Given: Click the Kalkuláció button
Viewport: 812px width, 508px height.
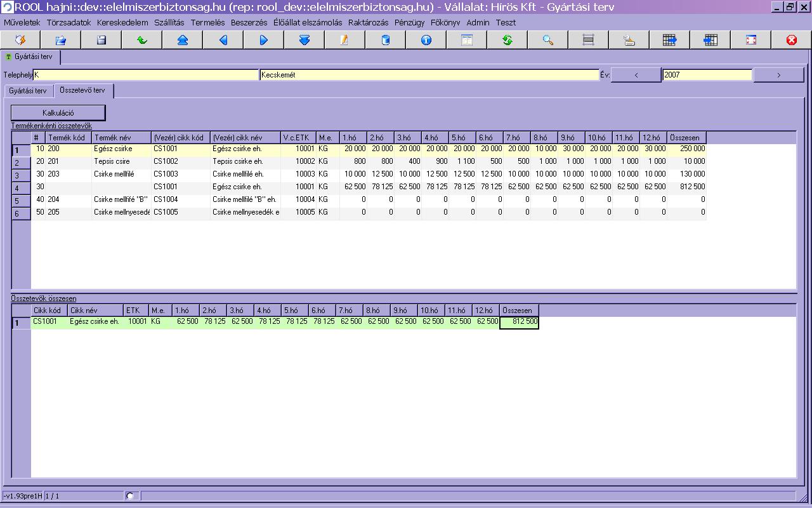Looking at the screenshot, I should tap(58, 113).
